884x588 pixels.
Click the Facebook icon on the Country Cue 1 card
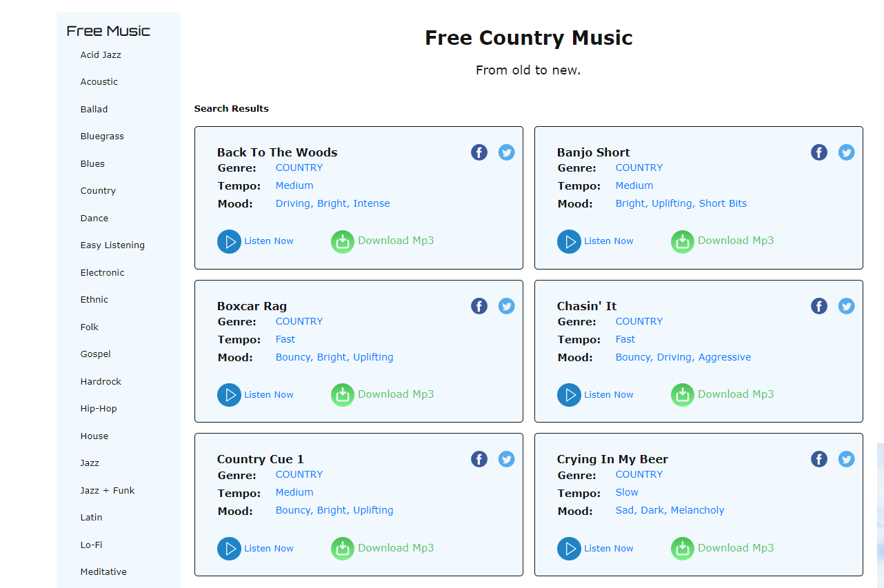pyautogui.click(x=479, y=458)
